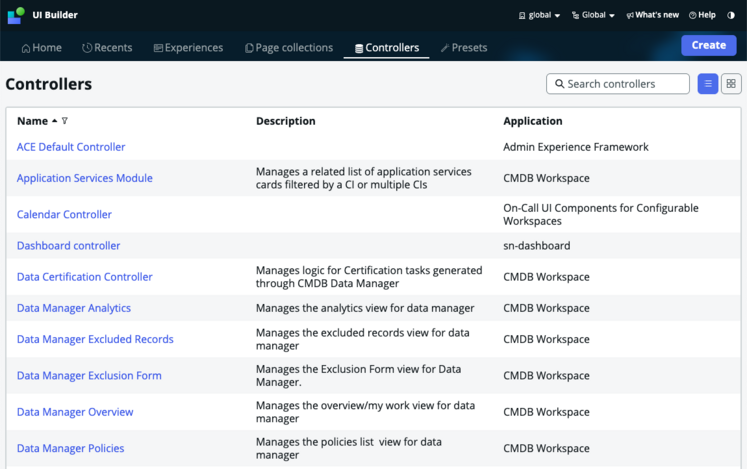Select the sn-dashboard application cell
This screenshot has width=747, height=469.
(x=536, y=245)
